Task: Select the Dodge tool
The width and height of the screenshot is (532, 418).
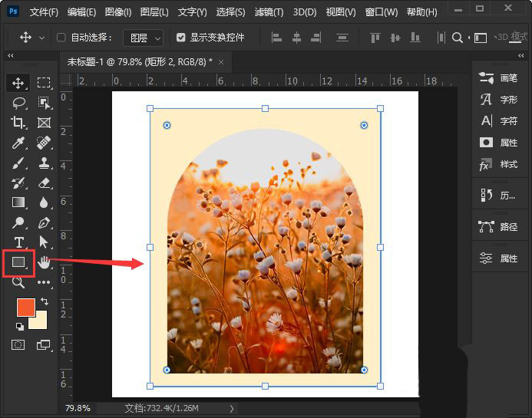Action: coord(18,222)
